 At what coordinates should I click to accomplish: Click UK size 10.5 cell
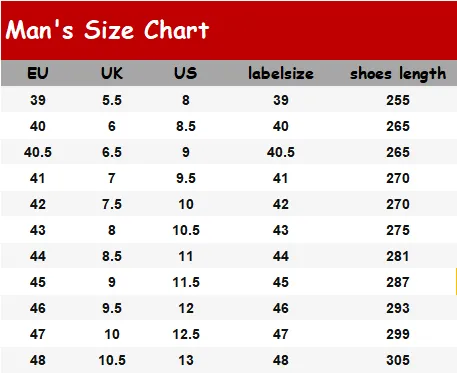tap(112, 360)
